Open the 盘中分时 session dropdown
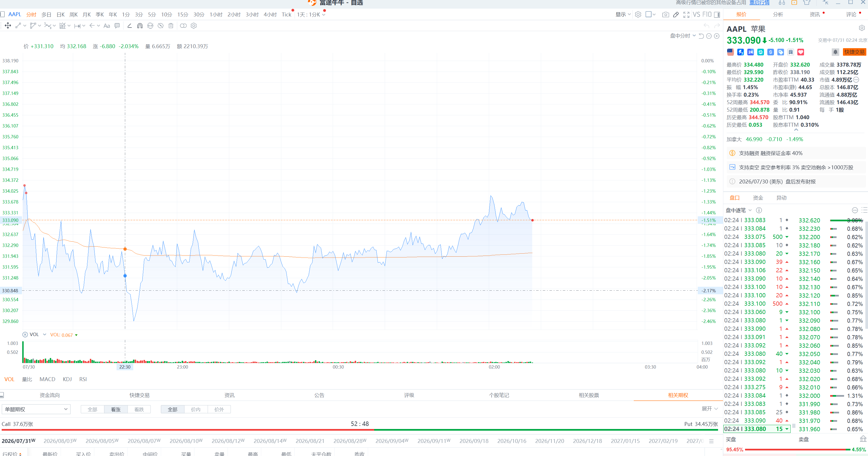 click(683, 36)
